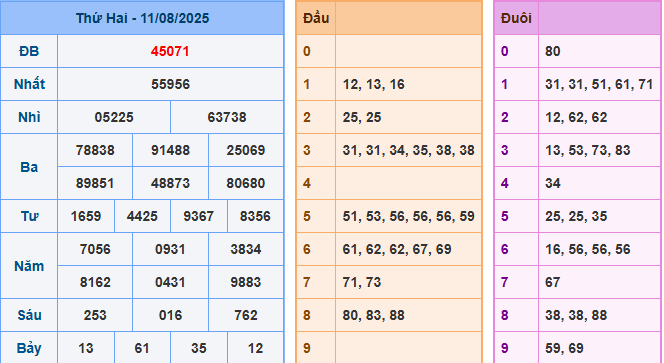Click Đuôi row 7 value 67

coord(553,283)
